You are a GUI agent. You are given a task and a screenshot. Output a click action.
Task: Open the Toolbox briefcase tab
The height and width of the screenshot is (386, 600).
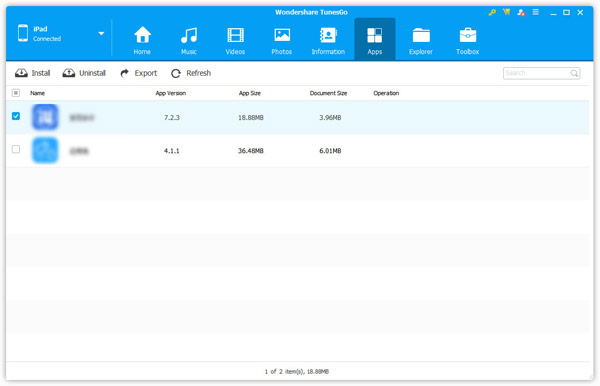[x=468, y=40]
